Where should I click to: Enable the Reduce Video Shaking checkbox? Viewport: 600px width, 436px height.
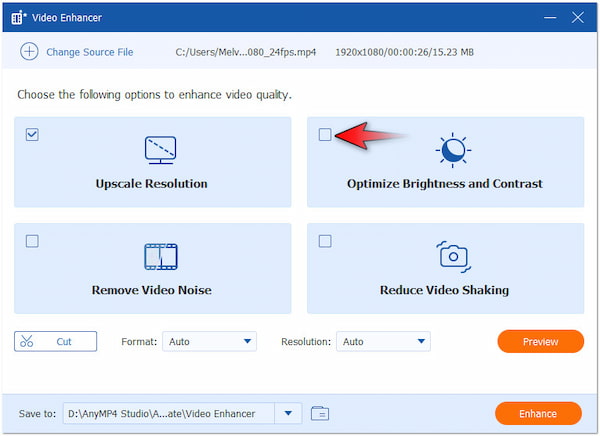coord(325,241)
